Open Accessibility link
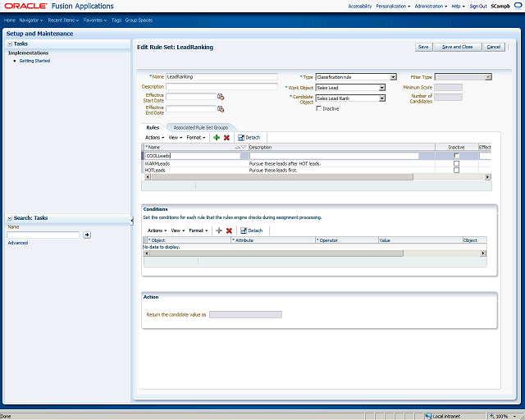This screenshot has width=525, height=420. click(360, 6)
